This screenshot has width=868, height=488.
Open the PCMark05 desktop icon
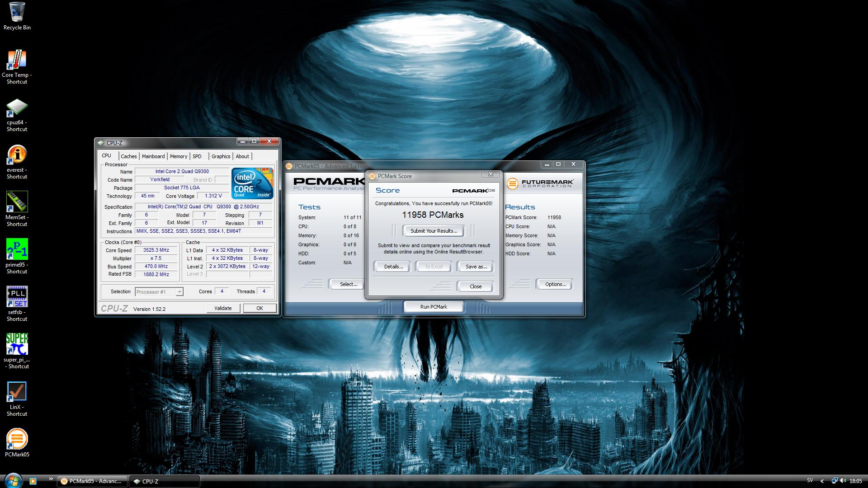point(17,443)
